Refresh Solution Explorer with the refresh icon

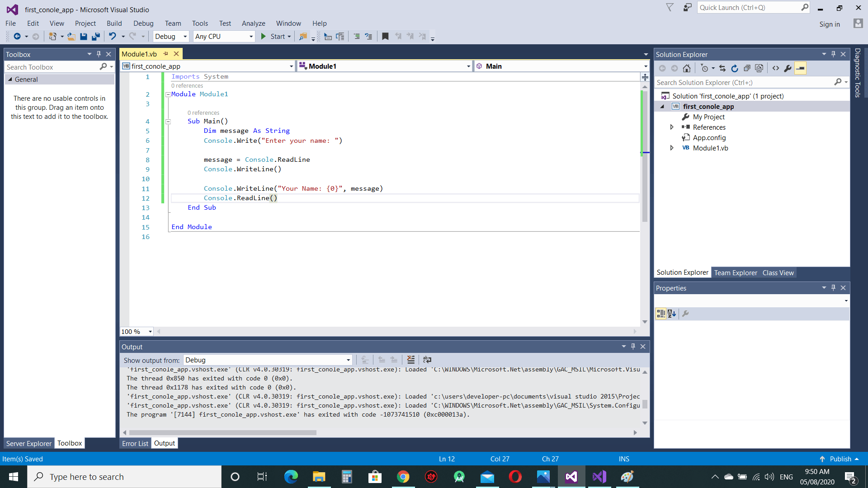(735, 69)
